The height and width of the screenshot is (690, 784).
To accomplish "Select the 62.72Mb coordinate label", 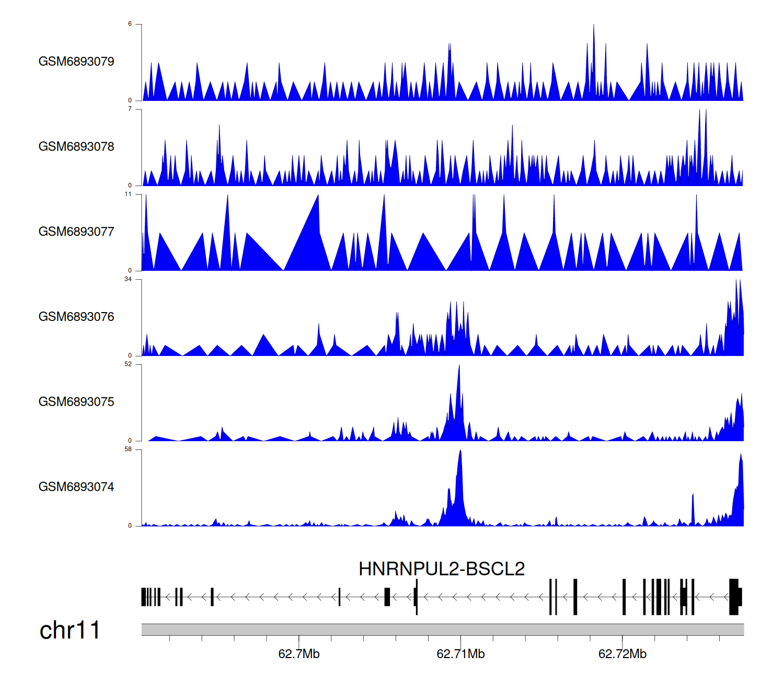I will point(622,654).
